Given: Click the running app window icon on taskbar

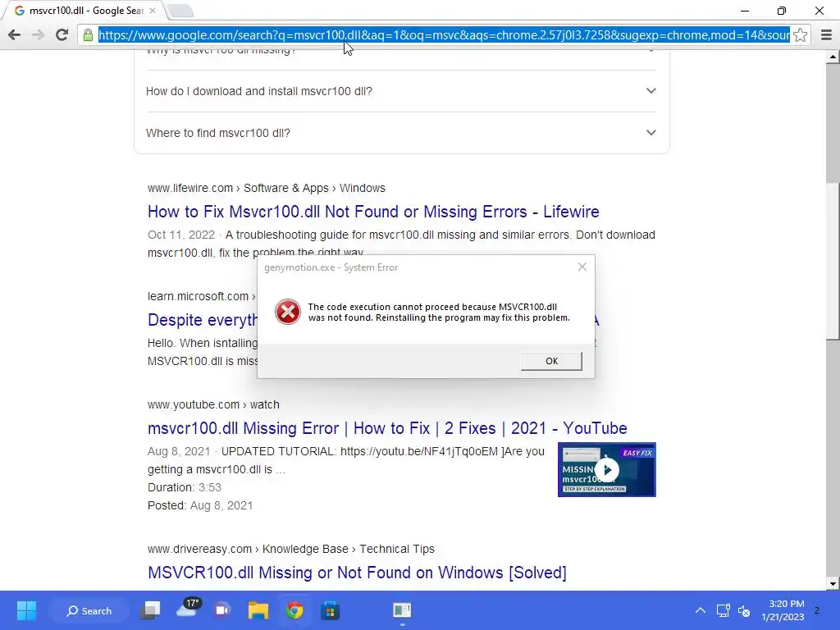Looking at the screenshot, I should [x=402, y=610].
